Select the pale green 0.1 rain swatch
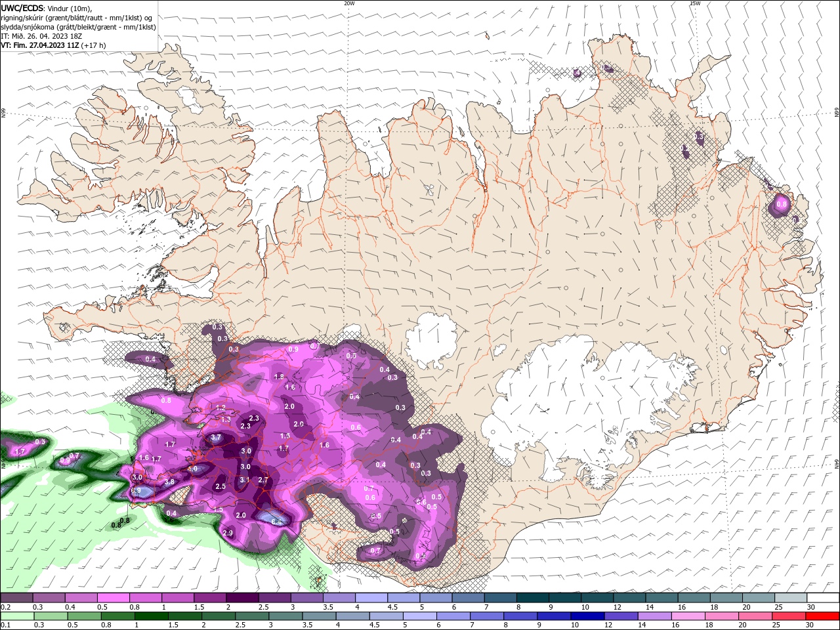The height and width of the screenshot is (630, 840). tap(16, 616)
